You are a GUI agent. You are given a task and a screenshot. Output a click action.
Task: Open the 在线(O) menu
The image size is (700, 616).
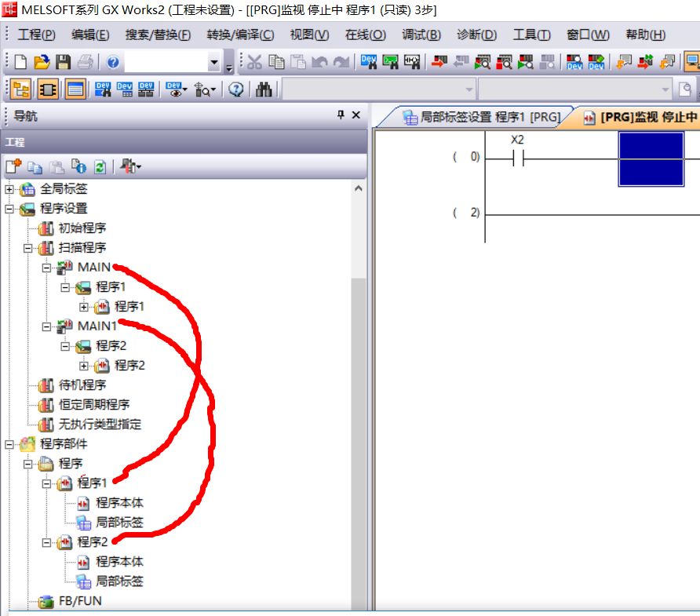point(365,35)
